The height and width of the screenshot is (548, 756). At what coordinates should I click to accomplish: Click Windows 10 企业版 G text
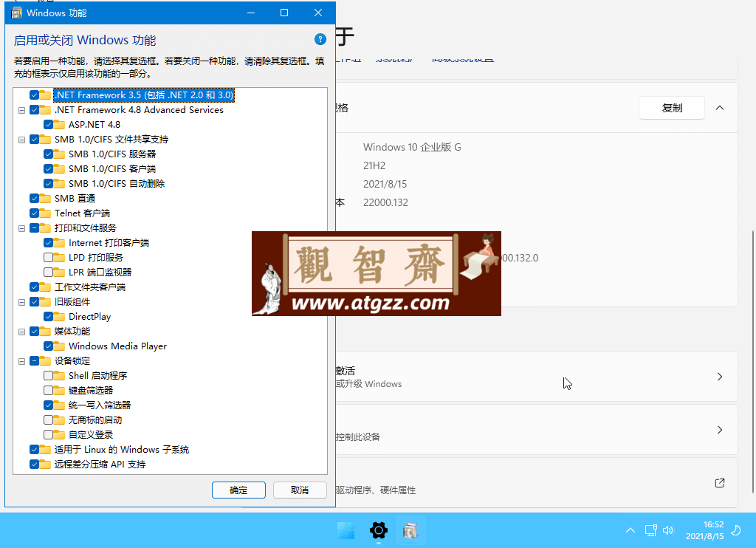412,147
